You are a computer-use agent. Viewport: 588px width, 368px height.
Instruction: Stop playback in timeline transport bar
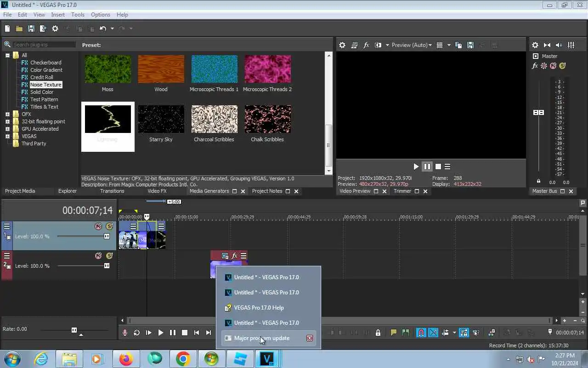click(x=185, y=333)
